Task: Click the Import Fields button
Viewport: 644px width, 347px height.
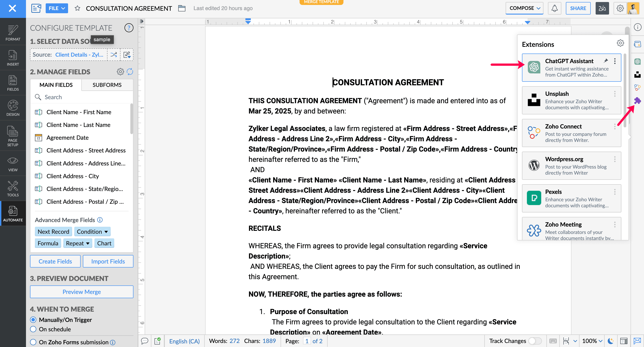Action: point(108,261)
